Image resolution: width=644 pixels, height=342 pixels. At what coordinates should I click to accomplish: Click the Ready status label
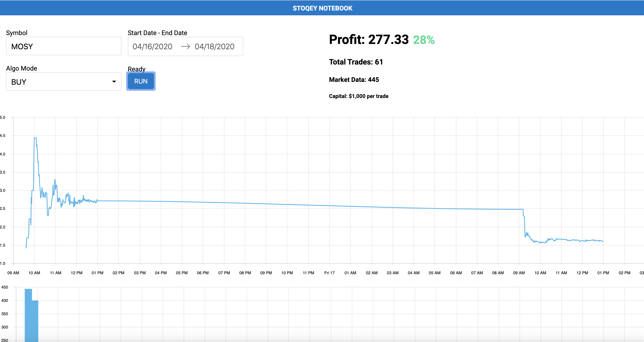137,69
